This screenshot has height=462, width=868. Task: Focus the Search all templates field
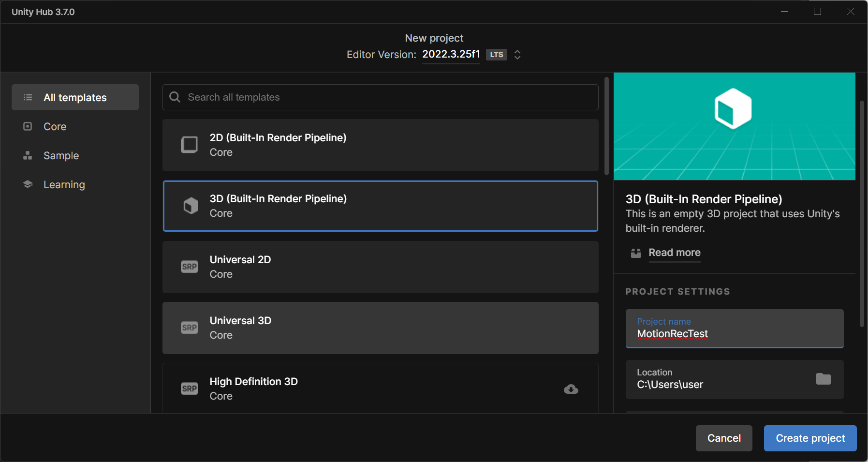tap(387, 97)
